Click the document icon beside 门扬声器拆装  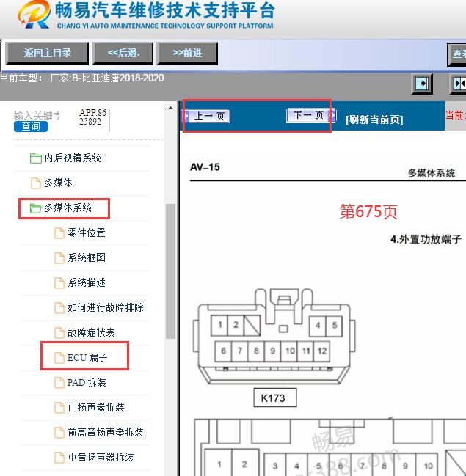click(59, 407)
